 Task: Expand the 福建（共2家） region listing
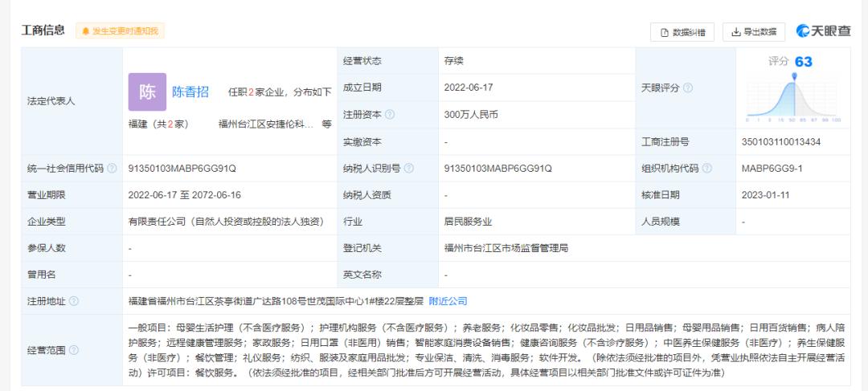pyautogui.click(x=158, y=124)
